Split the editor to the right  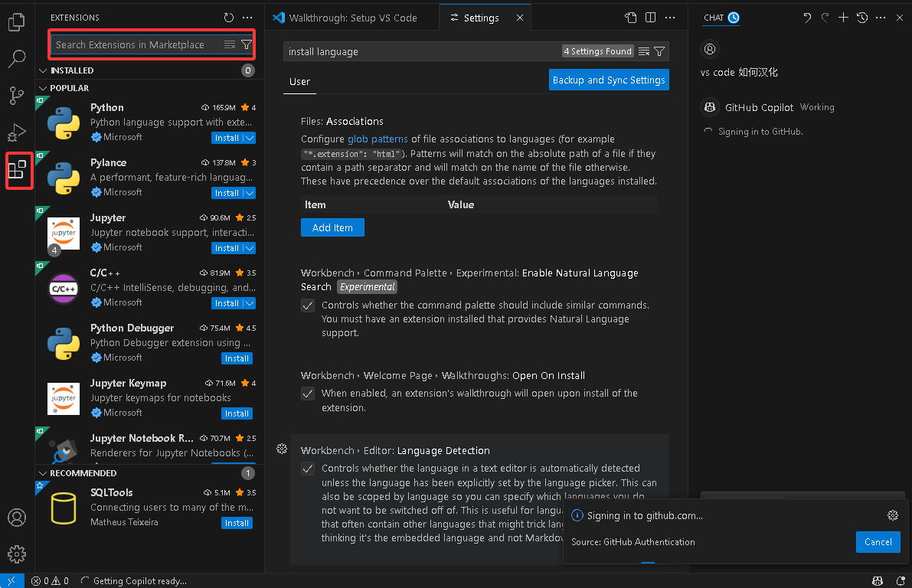[x=651, y=18]
